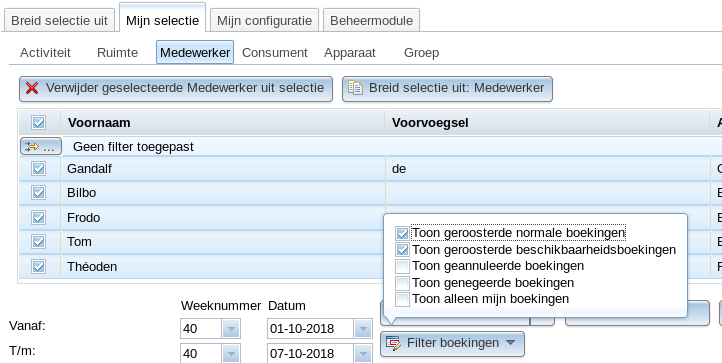Screen dimensions: 722x363
Task: Select the Ruimte sub-tab
Action: click(x=117, y=53)
